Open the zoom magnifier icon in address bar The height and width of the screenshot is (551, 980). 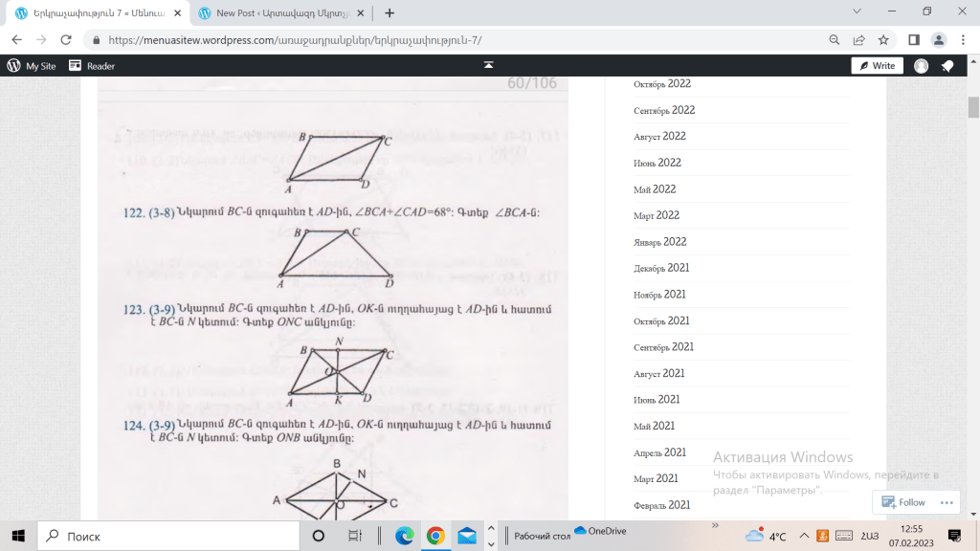[834, 40]
